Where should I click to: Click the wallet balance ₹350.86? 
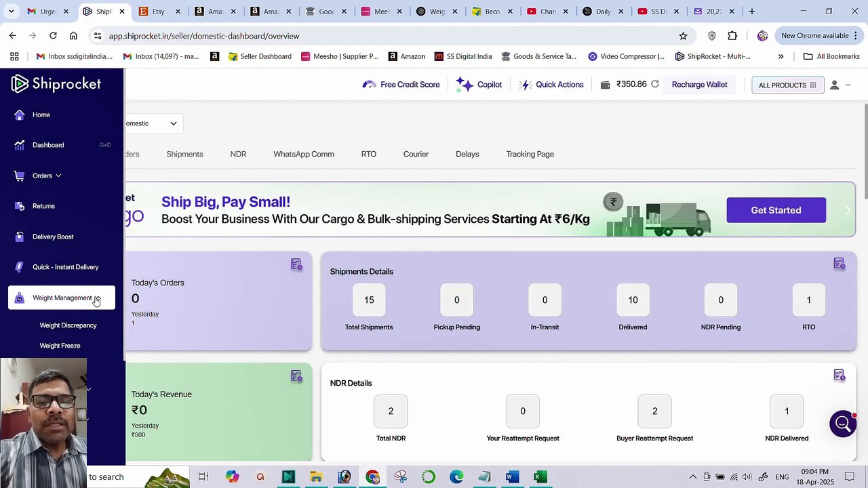click(631, 84)
